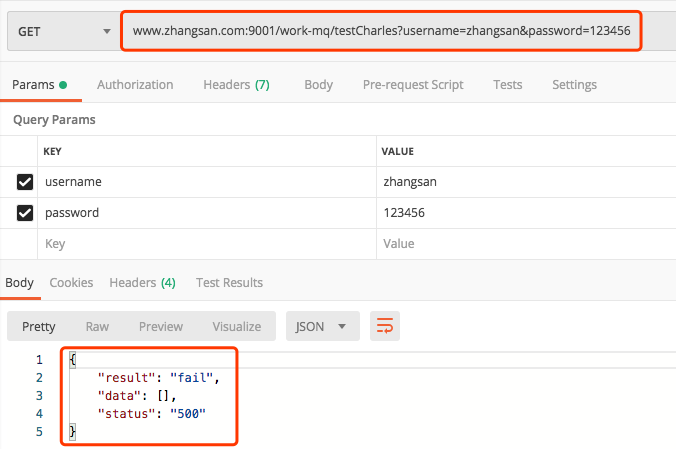Image resolution: width=676 pixels, height=449 pixels.
Task: Open the Tests tab
Action: tap(507, 85)
